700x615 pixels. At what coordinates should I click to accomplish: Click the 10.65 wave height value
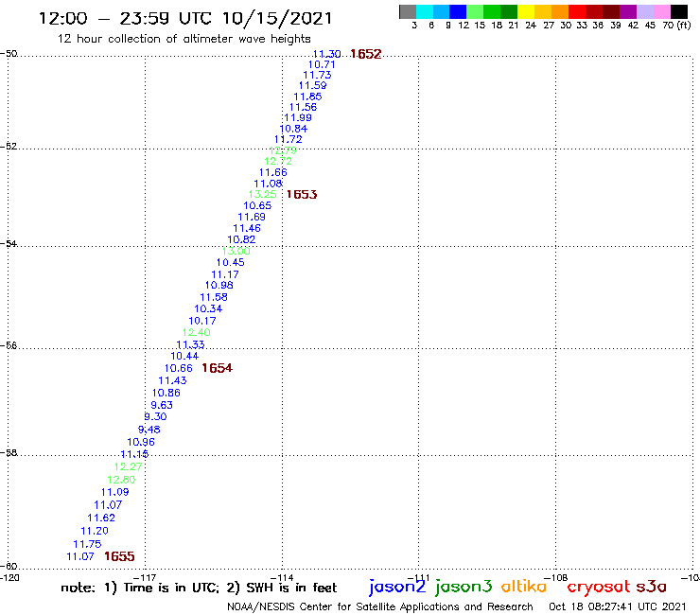click(257, 206)
